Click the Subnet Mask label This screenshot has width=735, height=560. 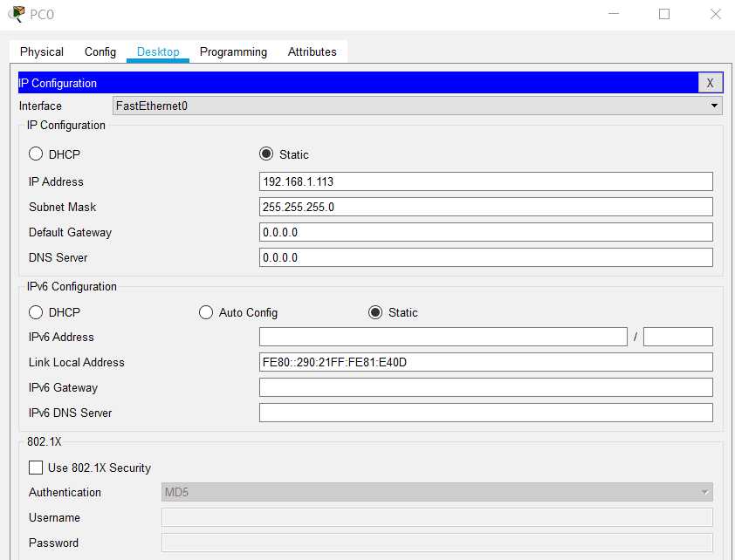coord(62,207)
